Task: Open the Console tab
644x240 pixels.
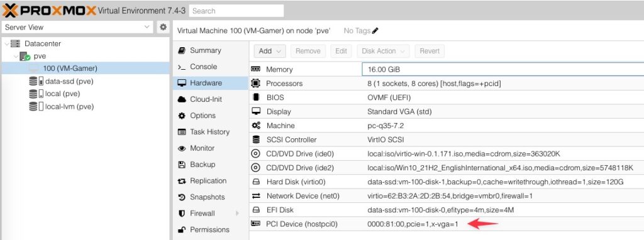Action: (211, 67)
